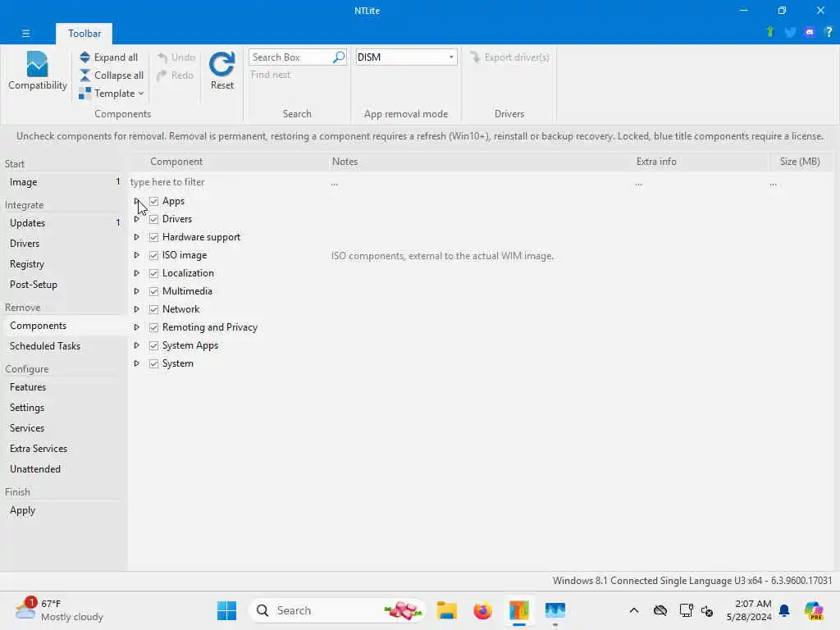Screen dimensions: 840x630
Task: Open the Compatibility tool
Action: pos(37,71)
